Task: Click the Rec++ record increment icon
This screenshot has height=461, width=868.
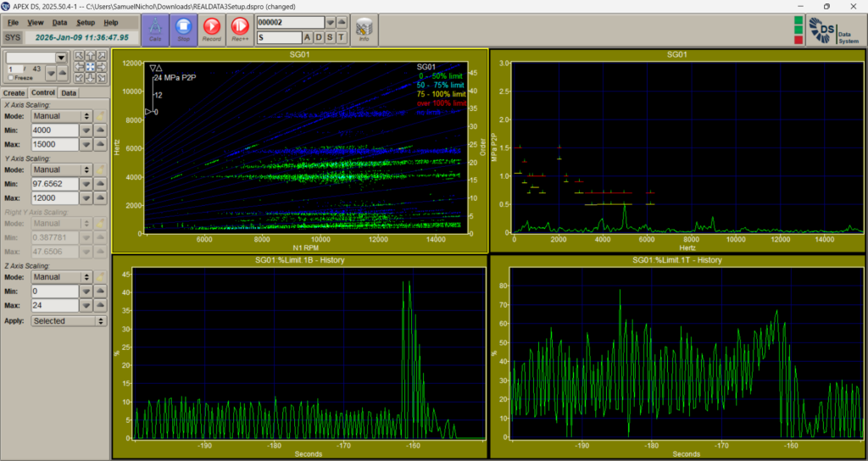Action: 240,30
